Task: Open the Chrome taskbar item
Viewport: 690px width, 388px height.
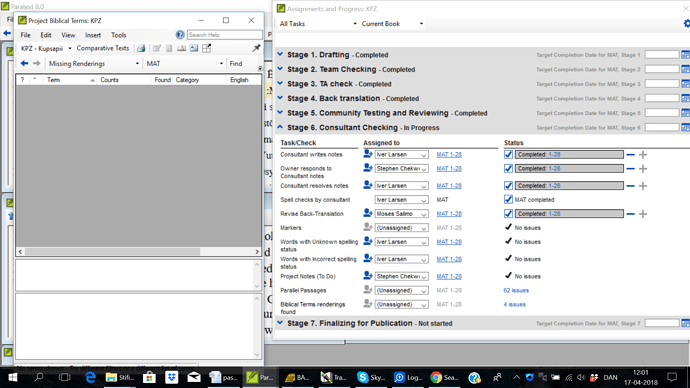Action: pos(444,377)
